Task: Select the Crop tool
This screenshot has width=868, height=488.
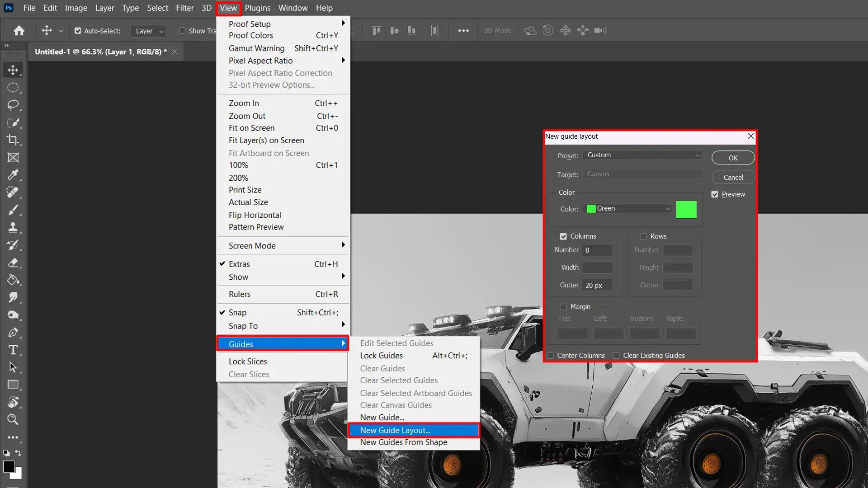Action: coord(13,140)
